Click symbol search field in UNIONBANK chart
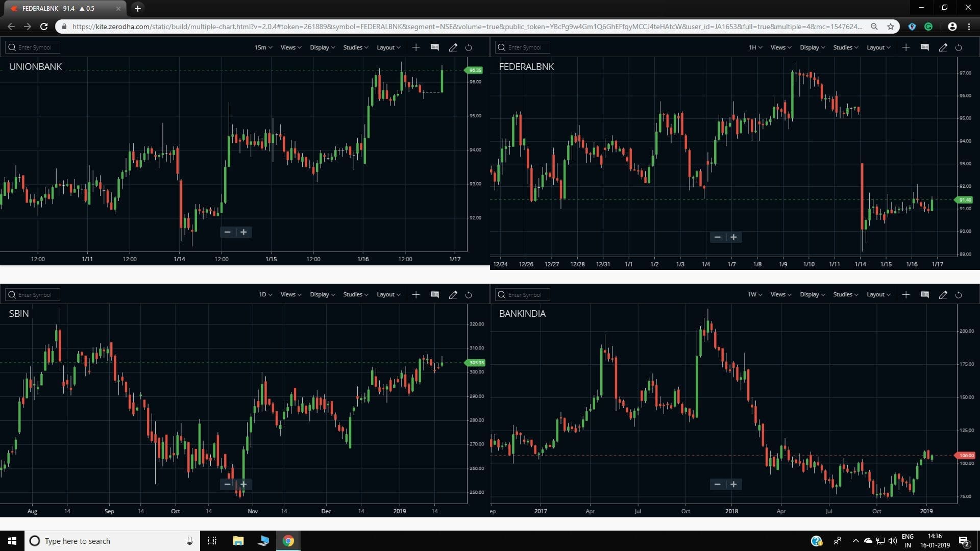Viewport: 980px width, 551px height. pyautogui.click(x=33, y=47)
